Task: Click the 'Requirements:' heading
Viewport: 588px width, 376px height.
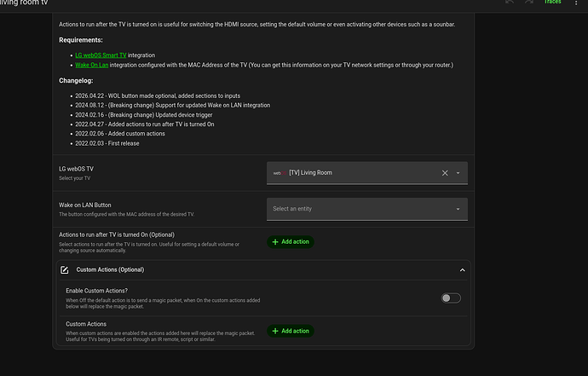Action: click(81, 40)
